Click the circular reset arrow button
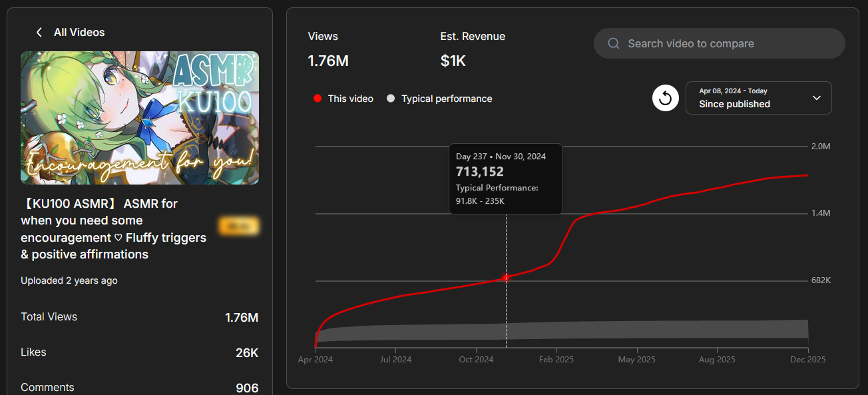Viewport: 868px width, 395px height. pyautogui.click(x=665, y=99)
